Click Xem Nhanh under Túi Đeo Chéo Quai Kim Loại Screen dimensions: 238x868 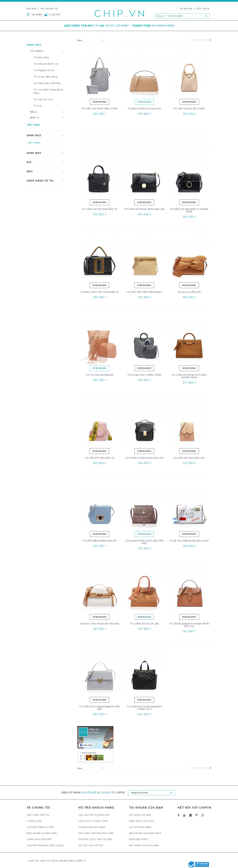(144, 102)
